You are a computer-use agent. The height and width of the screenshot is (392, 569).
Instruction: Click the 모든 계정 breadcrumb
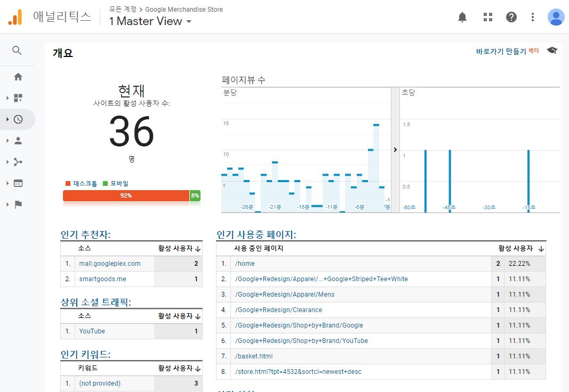coord(123,9)
